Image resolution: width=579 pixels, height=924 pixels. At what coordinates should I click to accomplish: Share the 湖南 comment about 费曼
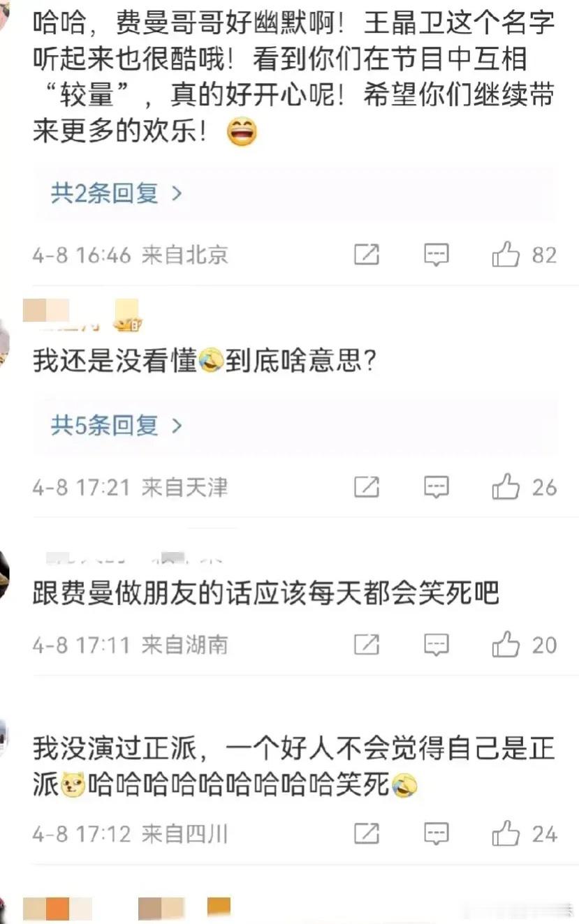click(366, 645)
